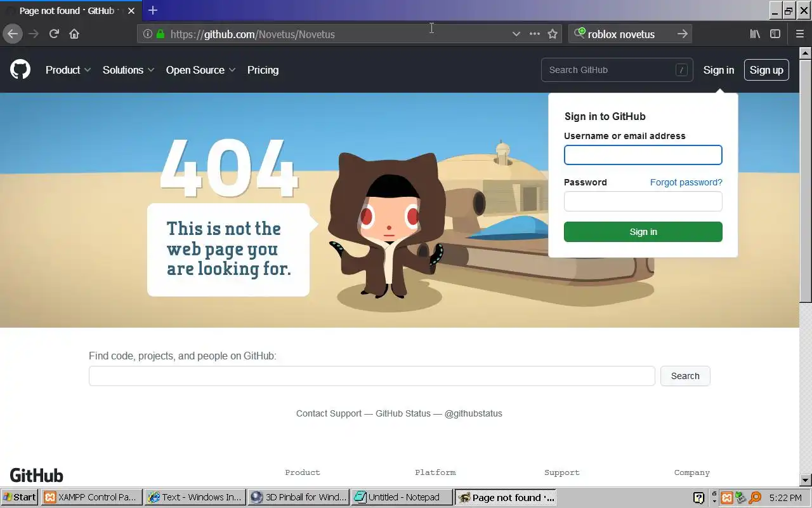Click the vertical scrollbar down arrow

pyautogui.click(x=806, y=481)
